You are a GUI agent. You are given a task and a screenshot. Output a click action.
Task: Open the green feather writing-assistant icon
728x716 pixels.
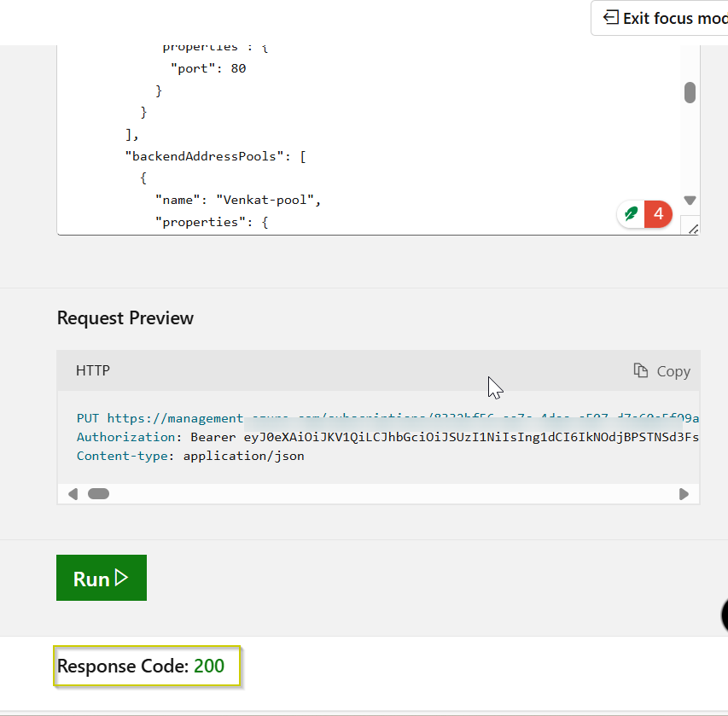pyautogui.click(x=632, y=213)
